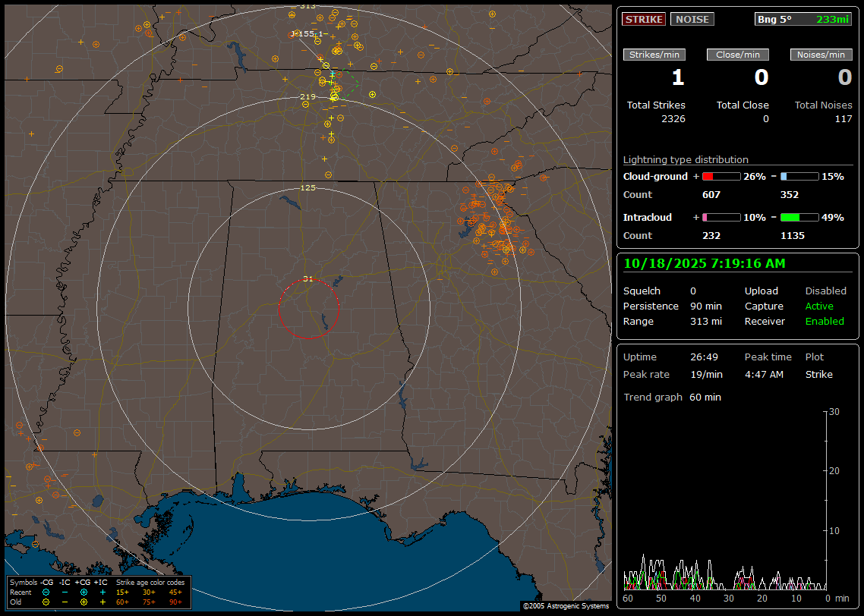The image size is (864, 616).
Task: Click the positive cloud-ground red percentage bar
Action: pos(721,176)
